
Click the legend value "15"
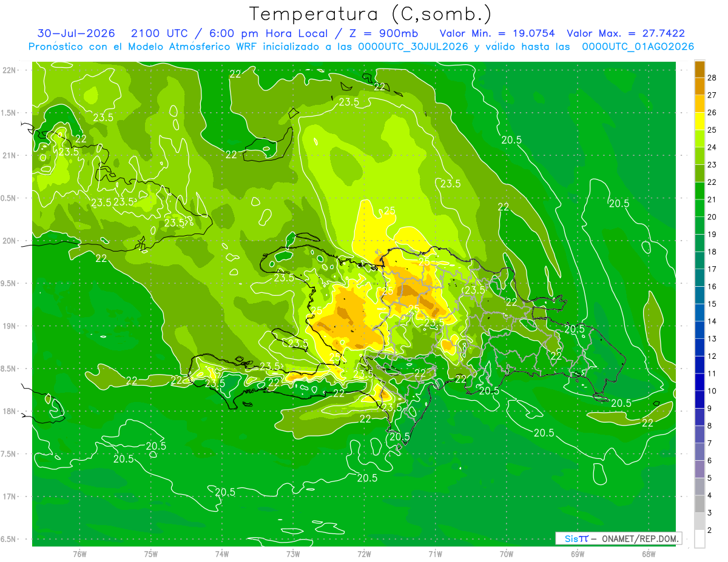point(712,304)
